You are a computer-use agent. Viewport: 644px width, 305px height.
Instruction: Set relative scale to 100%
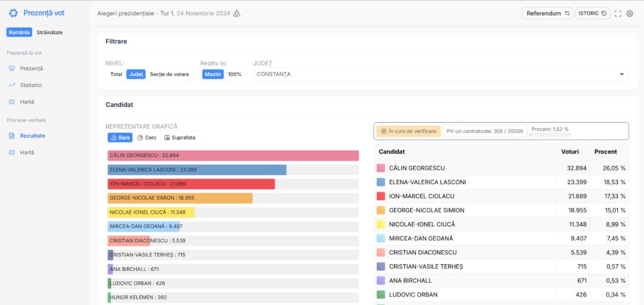tap(235, 74)
